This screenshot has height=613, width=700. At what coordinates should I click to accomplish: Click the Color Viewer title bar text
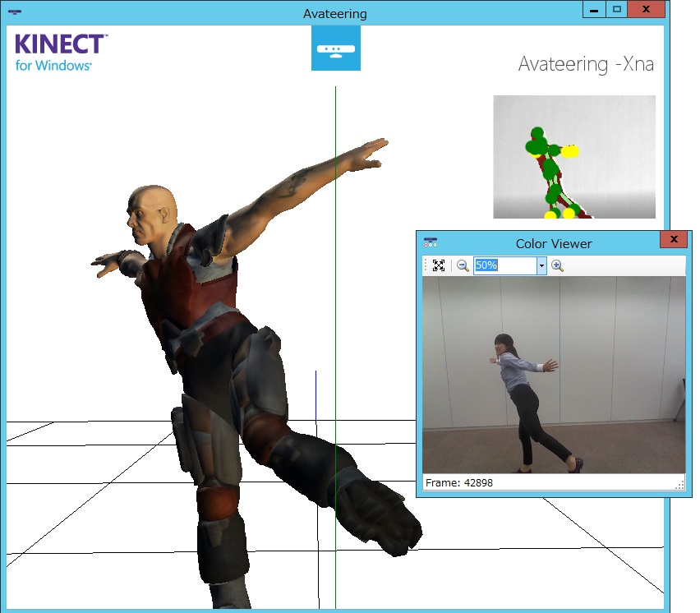[554, 244]
